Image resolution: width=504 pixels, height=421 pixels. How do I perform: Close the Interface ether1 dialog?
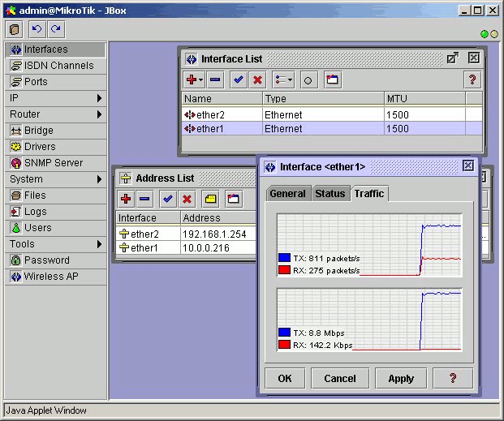click(x=468, y=165)
